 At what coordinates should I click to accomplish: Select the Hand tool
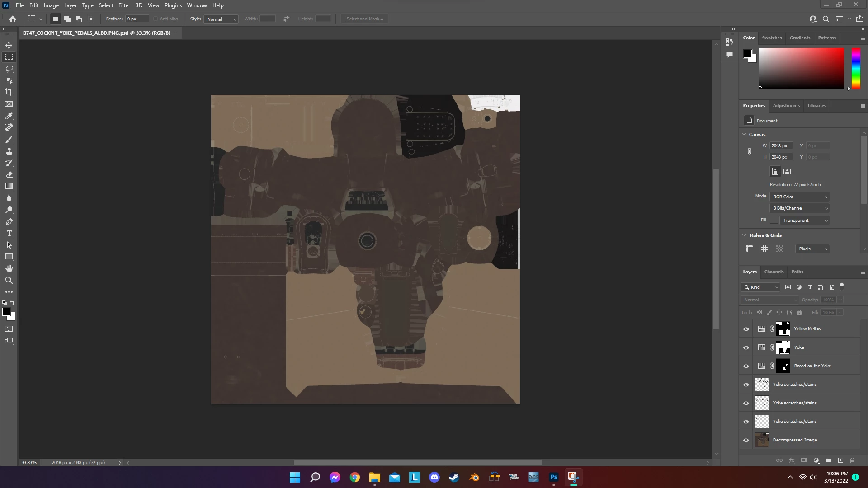point(9,268)
